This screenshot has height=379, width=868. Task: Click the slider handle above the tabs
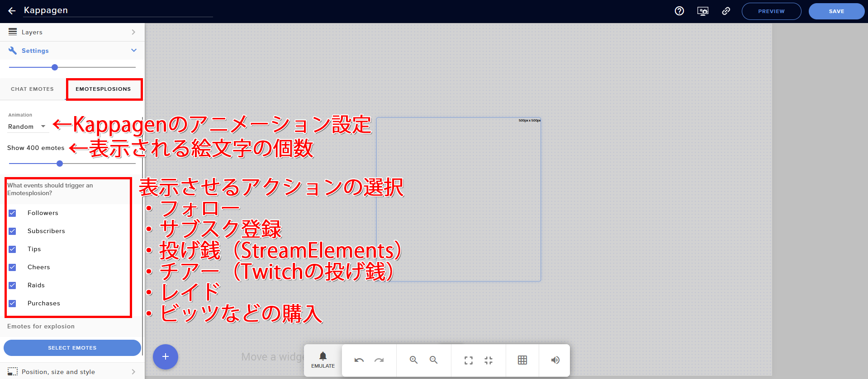pyautogui.click(x=55, y=67)
